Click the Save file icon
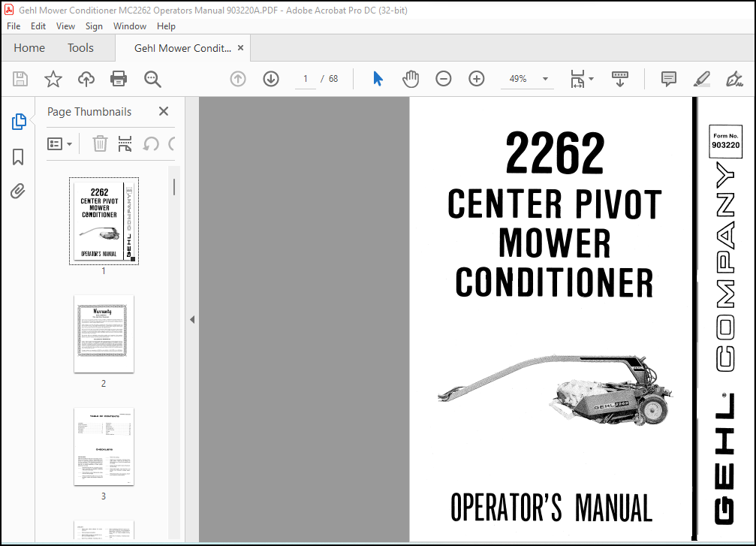The image size is (756, 546). pos(20,79)
